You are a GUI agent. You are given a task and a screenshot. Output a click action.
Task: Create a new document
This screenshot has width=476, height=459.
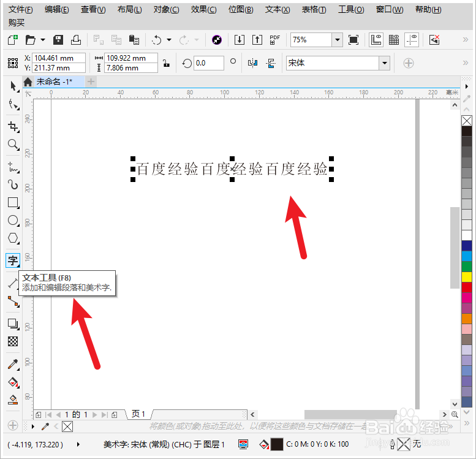[13, 40]
